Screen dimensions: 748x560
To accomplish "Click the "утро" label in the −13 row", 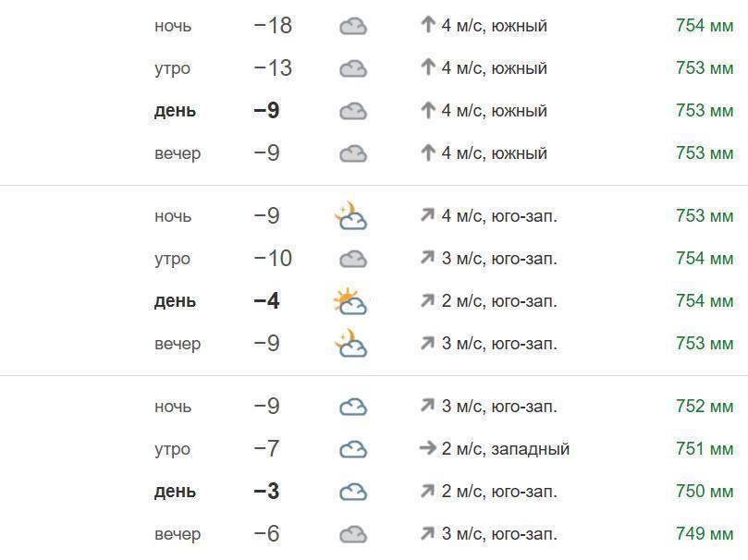I will [173, 68].
